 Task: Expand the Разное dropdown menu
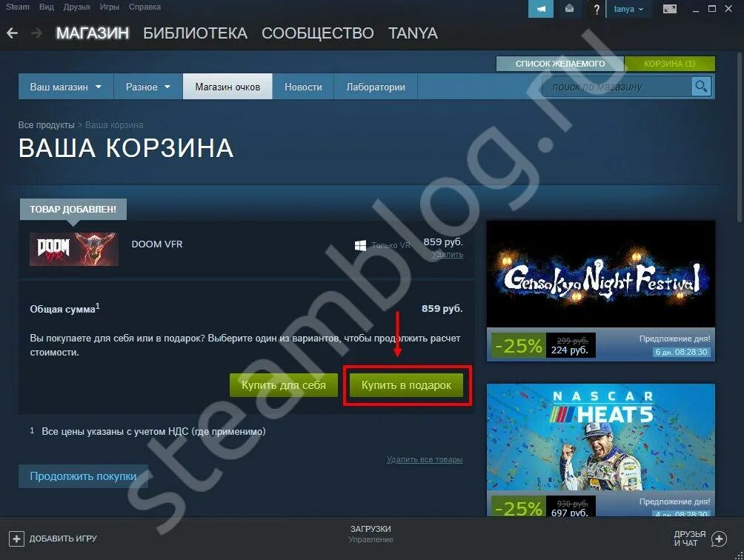click(148, 87)
